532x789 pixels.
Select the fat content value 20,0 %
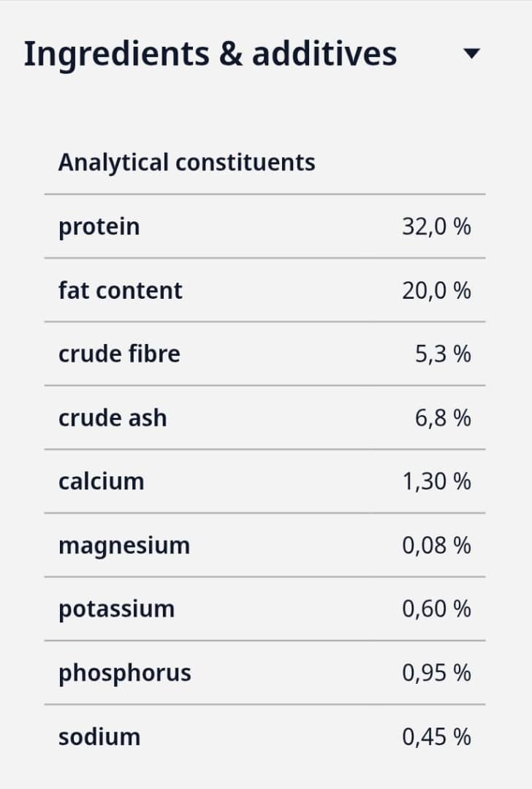tap(436, 291)
